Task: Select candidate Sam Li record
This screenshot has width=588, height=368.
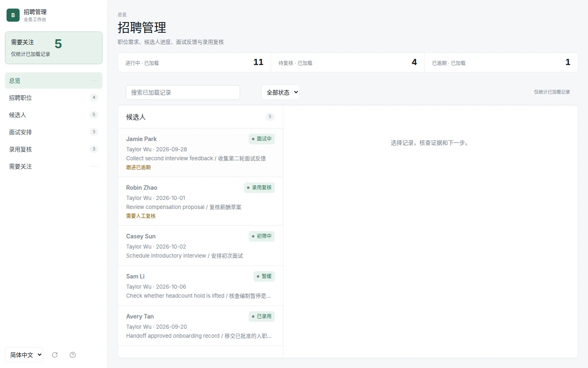Action: coord(200,286)
